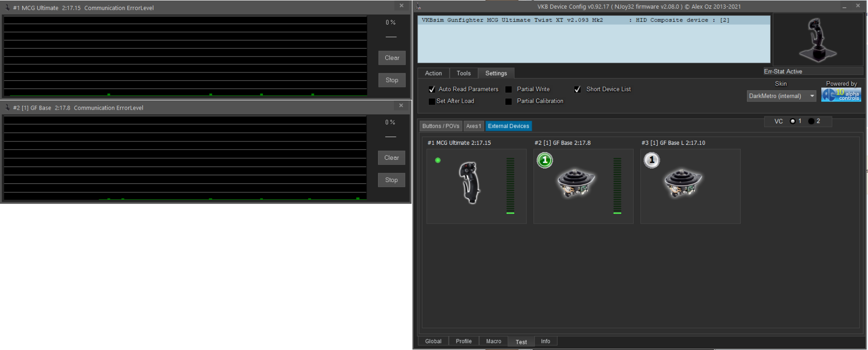The height and width of the screenshot is (350, 868).
Task: Disable Auto Read Parameters checkbox
Action: point(432,89)
